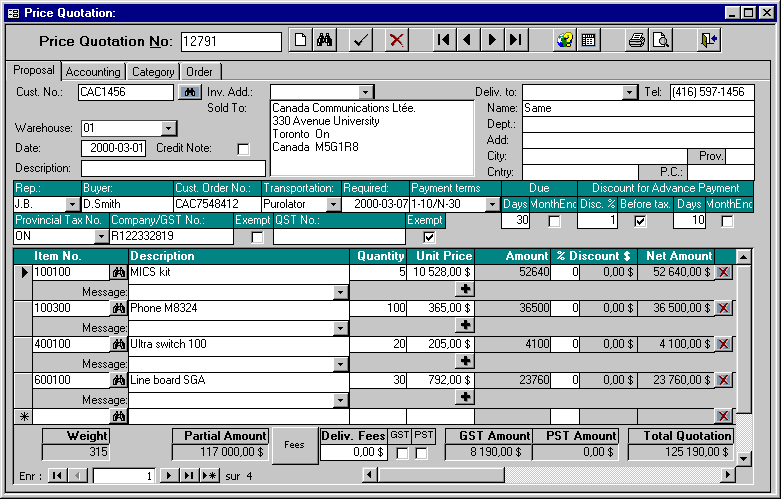Image resolution: width=781 pixels, height=499 pixels.
Task: Click the exit door icon
Action: coord(709,41)
